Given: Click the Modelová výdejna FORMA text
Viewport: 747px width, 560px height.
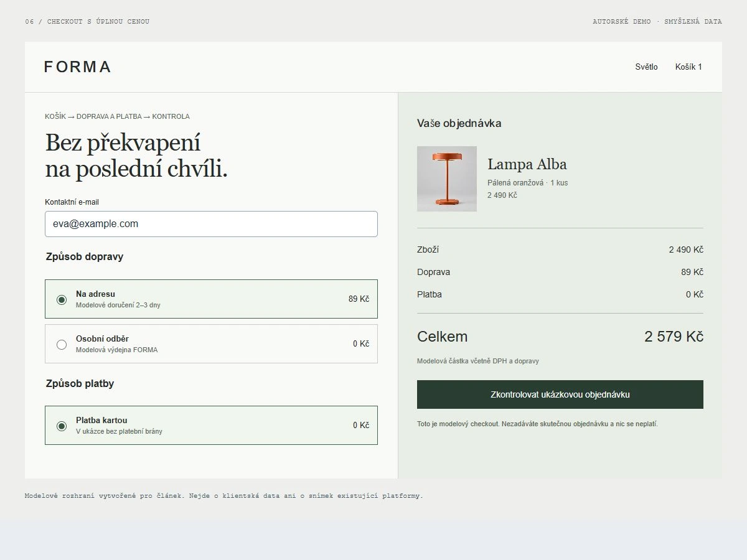Looking at the screenshot, I should [117, 350].
